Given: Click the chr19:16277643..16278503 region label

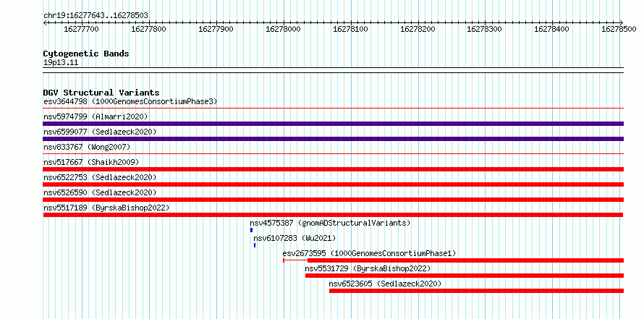Looking at the screenshot, I should (96, 16).
